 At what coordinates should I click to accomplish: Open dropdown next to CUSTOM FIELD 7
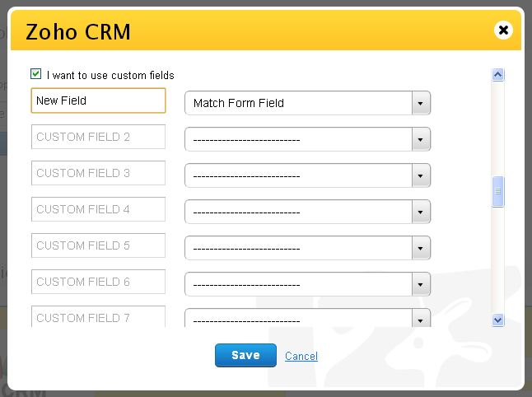308,318
